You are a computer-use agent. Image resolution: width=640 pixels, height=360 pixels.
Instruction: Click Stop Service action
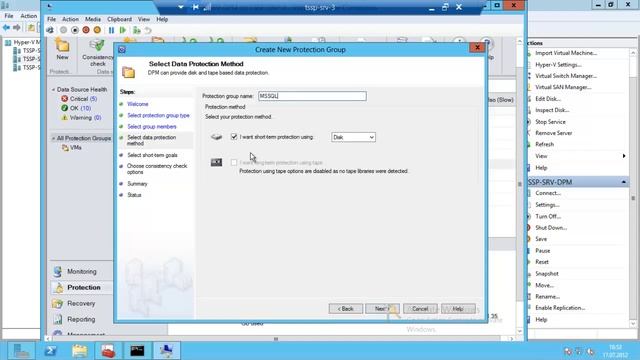(550, 122)
